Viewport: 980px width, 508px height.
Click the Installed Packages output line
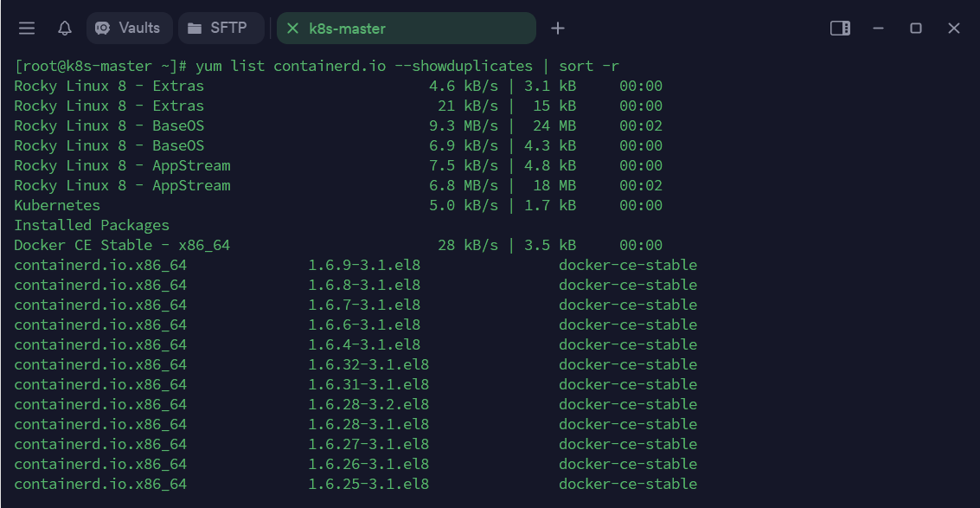point(92,225)
